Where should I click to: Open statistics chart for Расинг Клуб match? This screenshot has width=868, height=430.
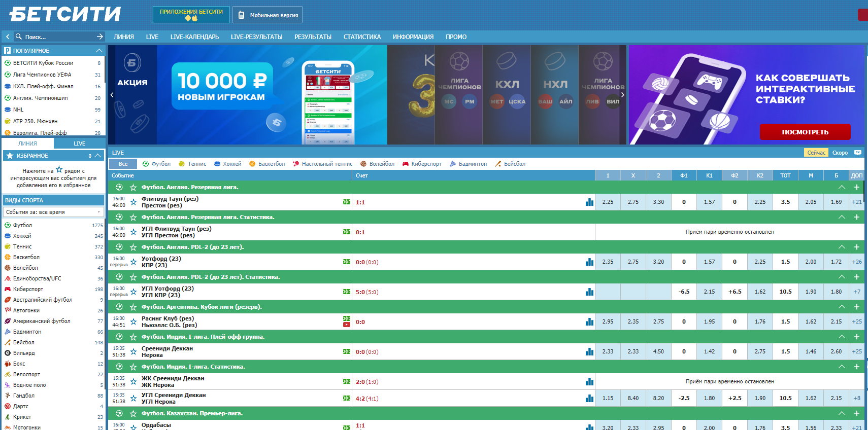(x=589, y=322)
